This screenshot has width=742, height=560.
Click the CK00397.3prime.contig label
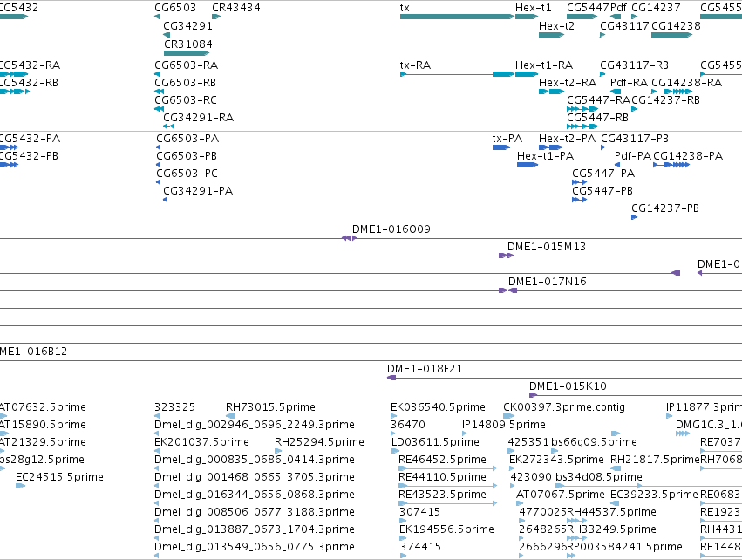click(564, 407)
